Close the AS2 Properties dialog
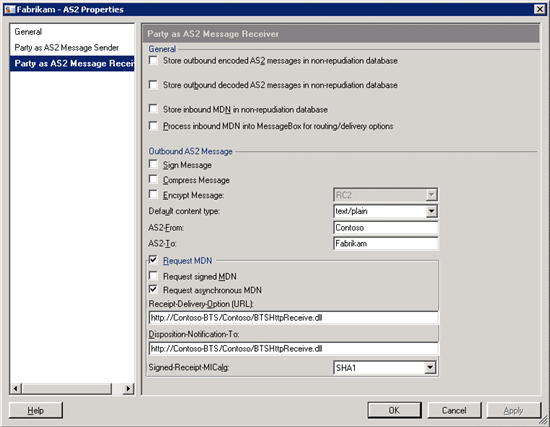 click(x=539, y=9)
